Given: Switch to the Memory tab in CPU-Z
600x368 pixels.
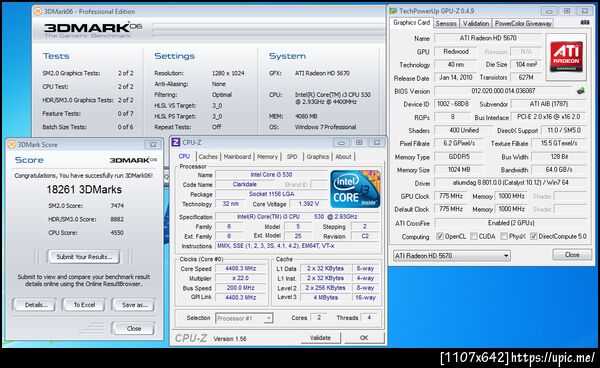Looking at the screenshot, I should coord(267,156).
